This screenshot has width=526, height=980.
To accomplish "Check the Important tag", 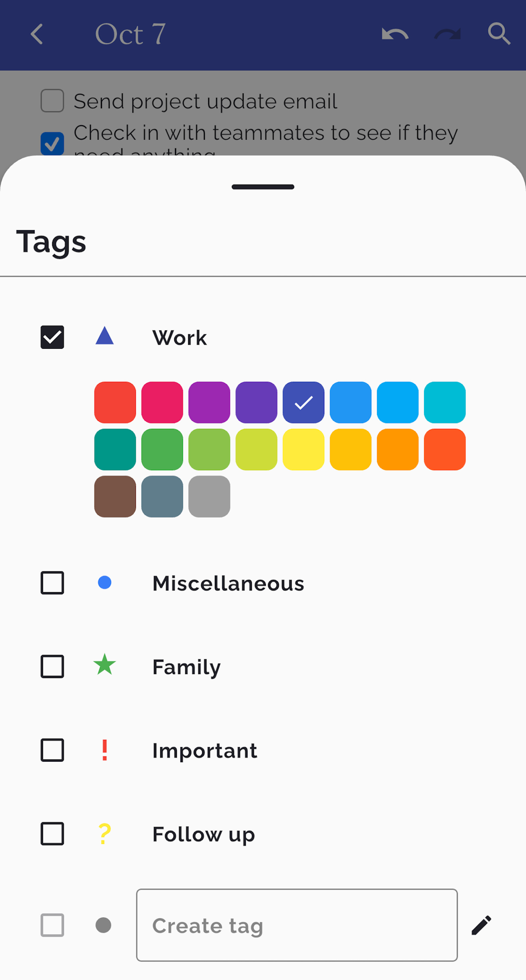I will (52, 750).
